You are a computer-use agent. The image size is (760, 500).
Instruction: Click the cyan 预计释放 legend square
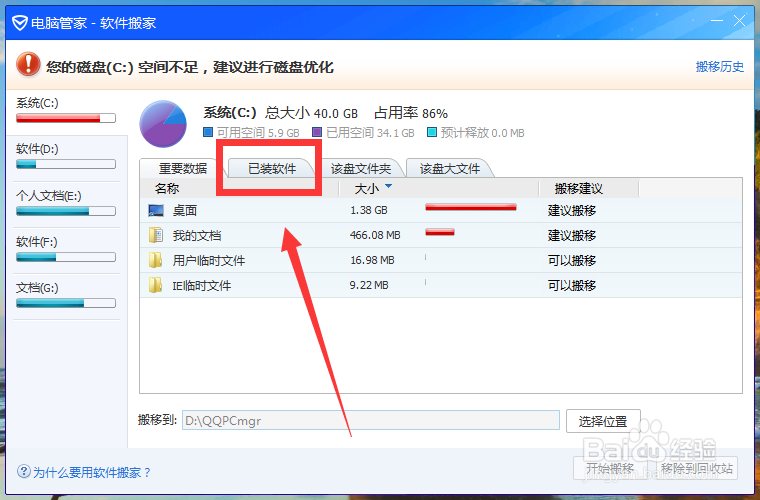[431, 132]
